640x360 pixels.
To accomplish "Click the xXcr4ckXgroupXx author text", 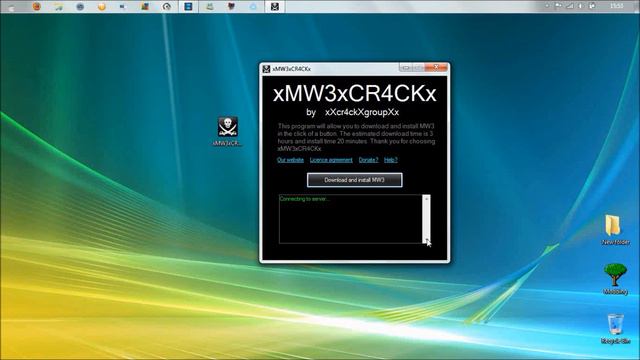I will 362,112.
